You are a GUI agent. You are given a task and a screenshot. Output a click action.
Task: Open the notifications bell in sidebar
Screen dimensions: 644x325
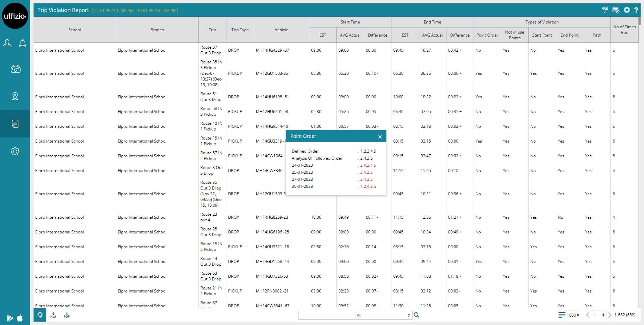tap(22, 43)
